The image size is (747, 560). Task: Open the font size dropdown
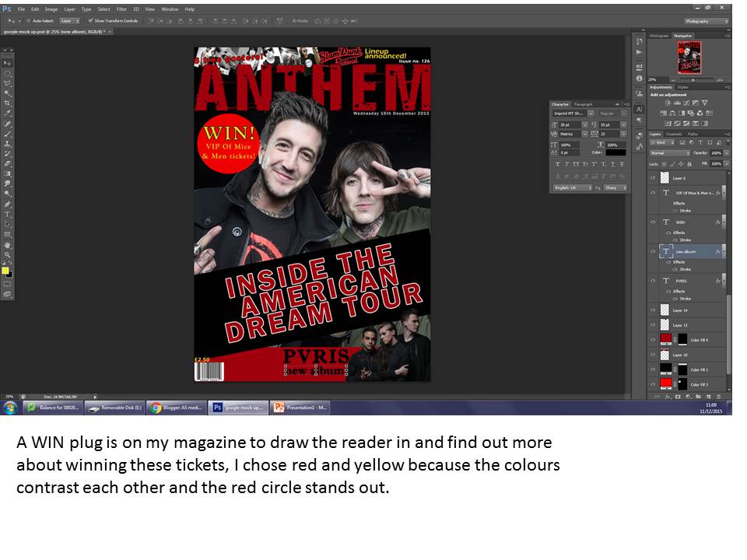point(584,124)
